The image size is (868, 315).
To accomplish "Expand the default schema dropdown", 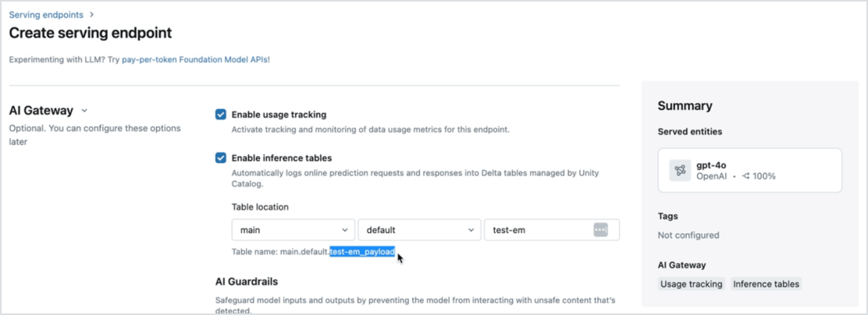I will [418, 230].
